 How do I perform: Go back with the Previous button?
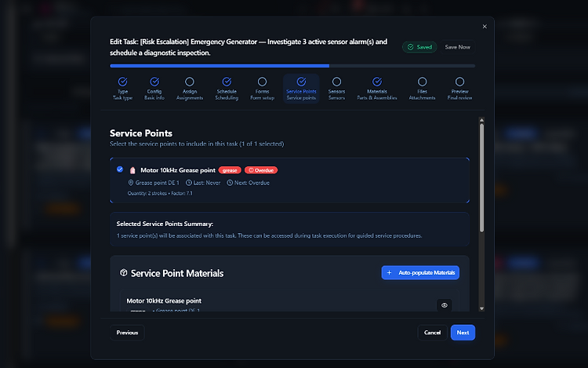[127, 333]
